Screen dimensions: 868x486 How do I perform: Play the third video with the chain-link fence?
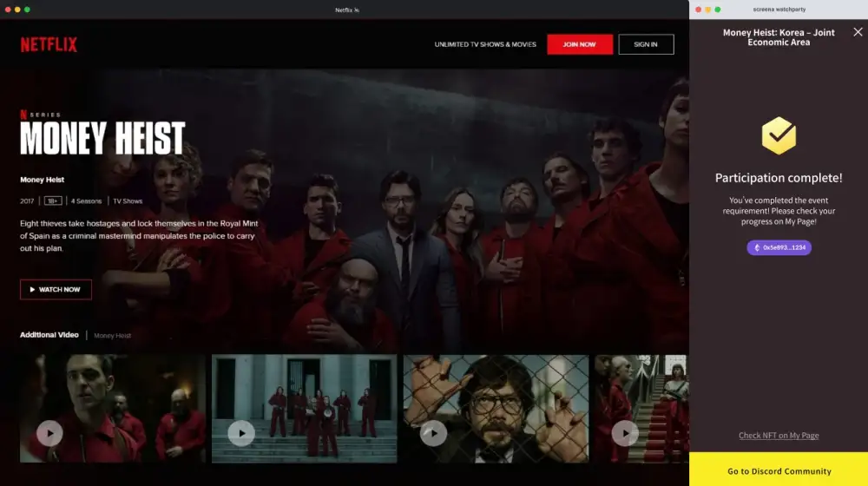(x=433, y=433)
